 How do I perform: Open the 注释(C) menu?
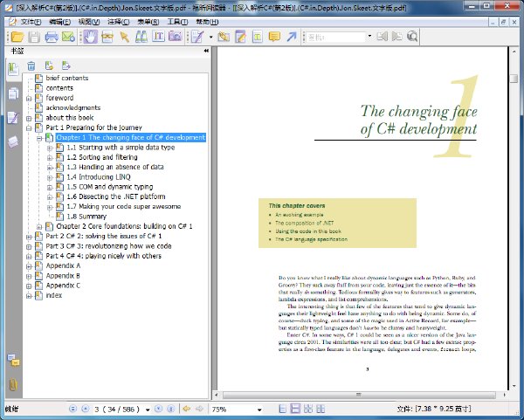118,22
